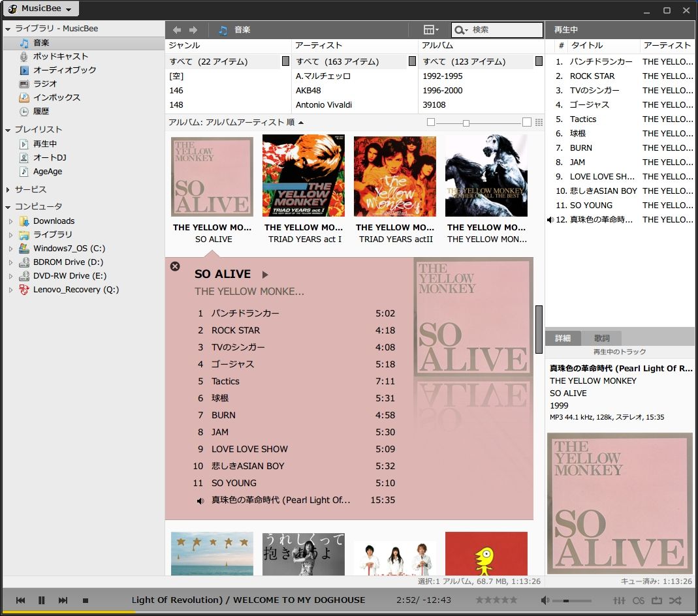Open the equalizer icon in player bar
The height and width of the screenshot is (616, 698).
tap(619, 600)
